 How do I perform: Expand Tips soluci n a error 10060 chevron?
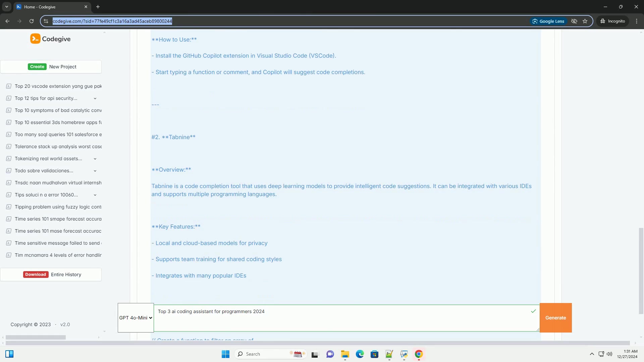click(x=95, y=195)
